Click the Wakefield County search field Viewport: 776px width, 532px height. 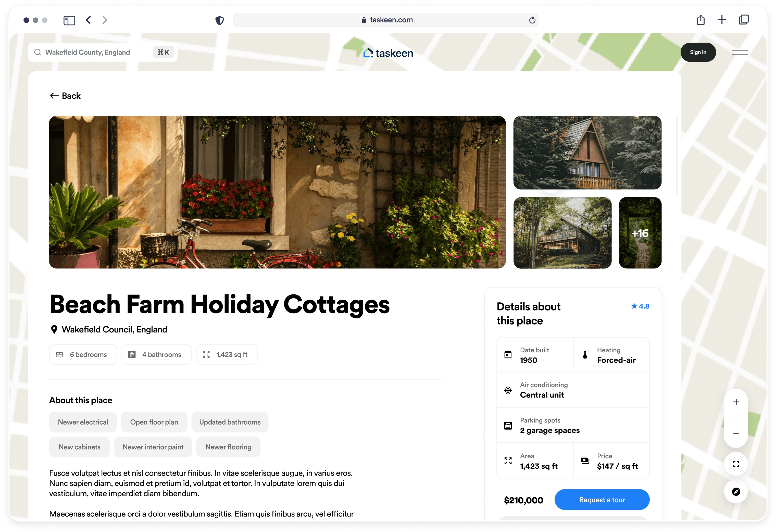(x=103, y=52)
